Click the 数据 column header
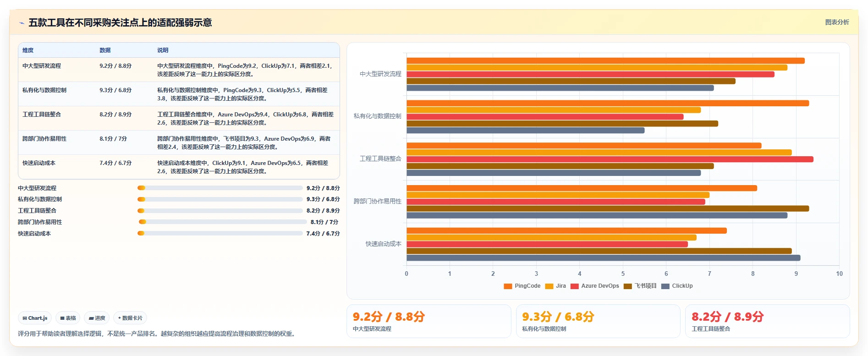 105,50
